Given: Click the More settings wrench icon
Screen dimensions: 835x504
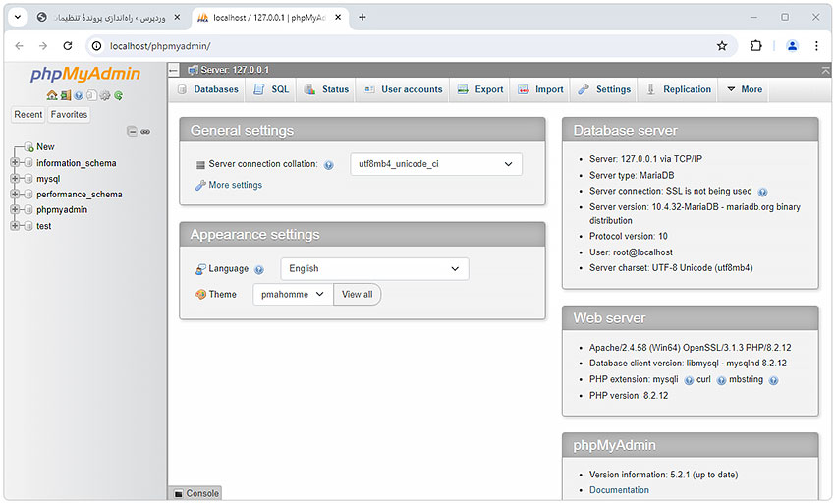Looking at the screenshot, I should tap(200, 185).
